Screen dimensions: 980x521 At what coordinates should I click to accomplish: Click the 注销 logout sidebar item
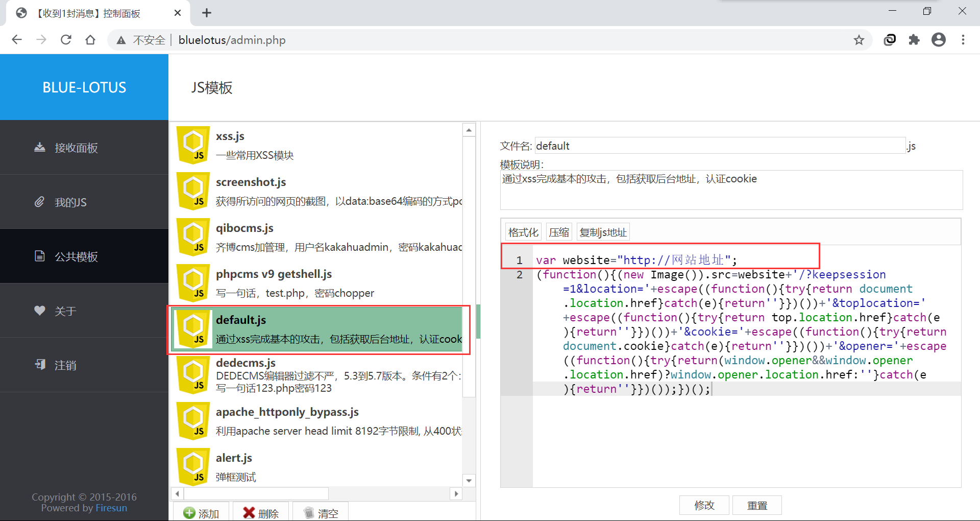pos(84,365)
